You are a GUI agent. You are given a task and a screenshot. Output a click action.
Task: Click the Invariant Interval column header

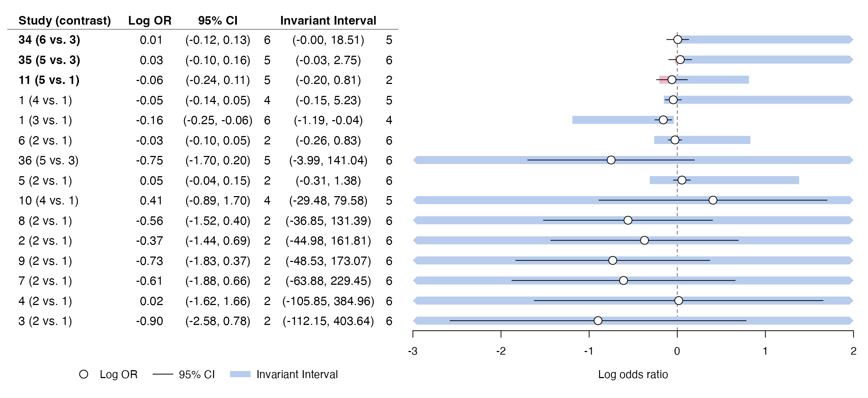point(328,21)
